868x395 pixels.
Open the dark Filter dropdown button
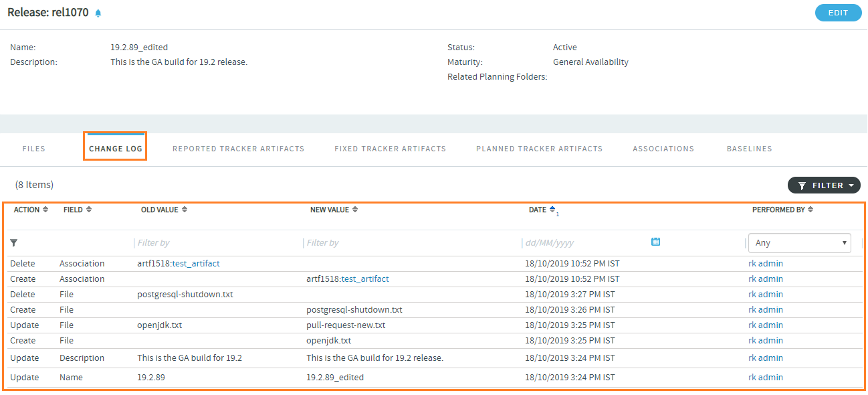824,185
